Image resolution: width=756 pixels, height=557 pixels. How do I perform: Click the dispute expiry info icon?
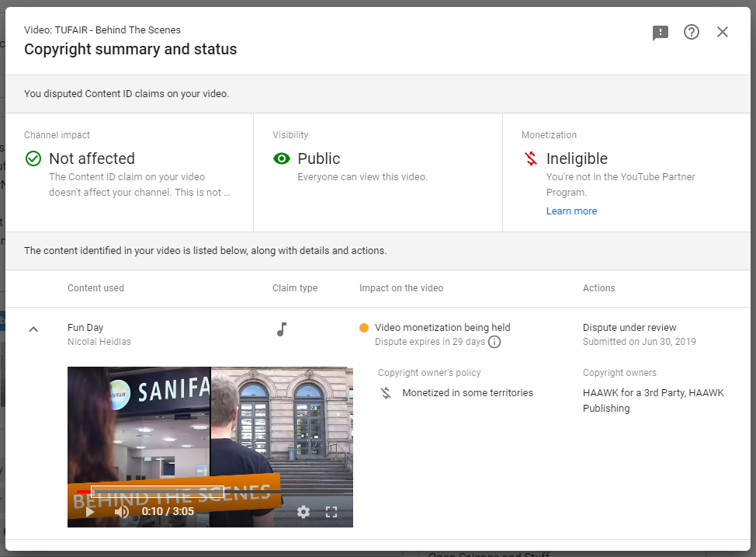(494, 342)
